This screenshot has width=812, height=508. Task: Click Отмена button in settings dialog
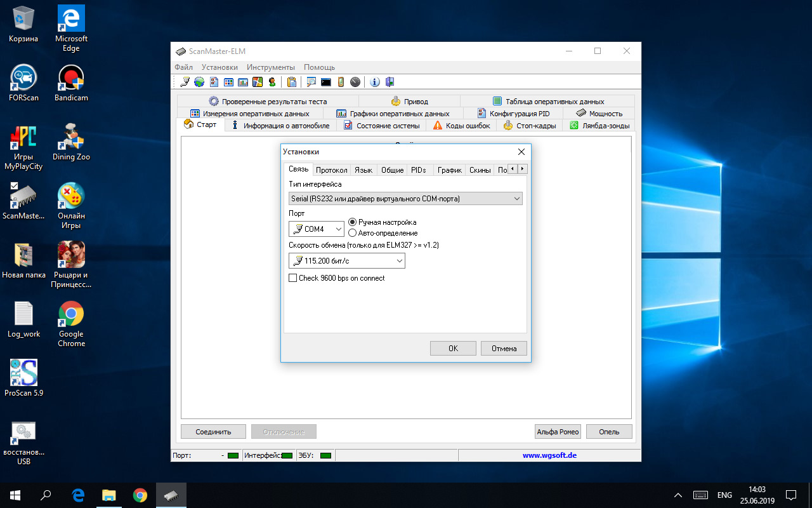pos(504,348)
